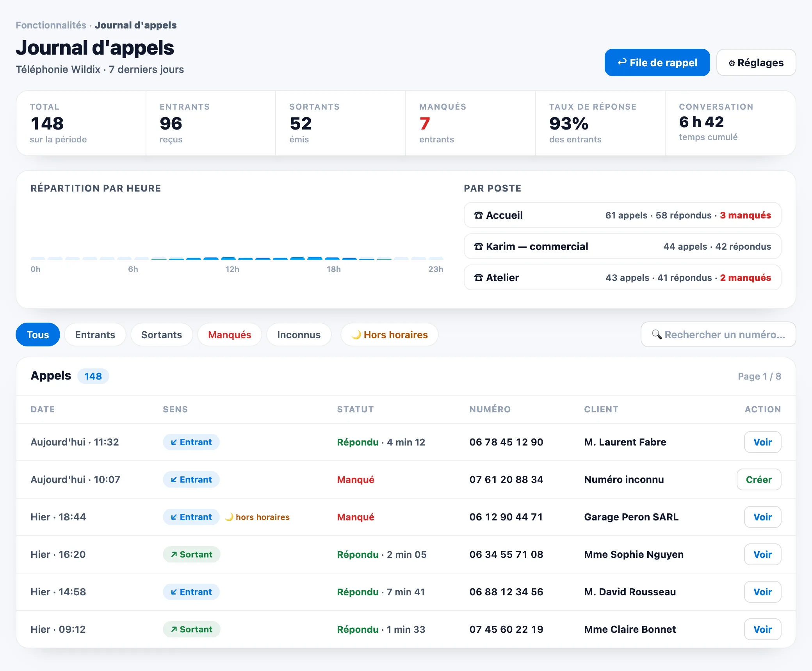Image resolution: width=812 pixels, height=671 pixels.
Task: Click 'Aujourd'hui · 10:07' date cell
Action: pyautogui.click(x=75, y=479)
